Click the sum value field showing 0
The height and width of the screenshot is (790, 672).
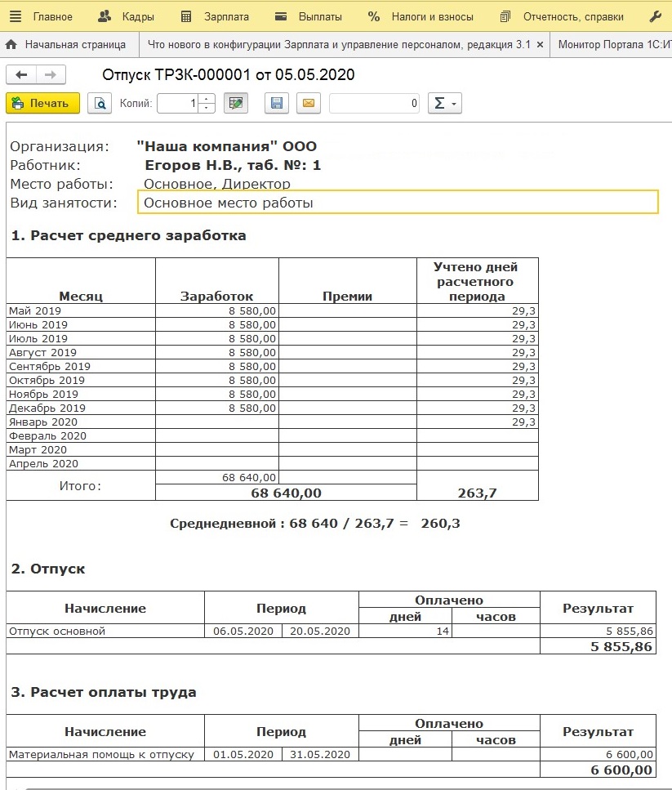click(374, 103)
